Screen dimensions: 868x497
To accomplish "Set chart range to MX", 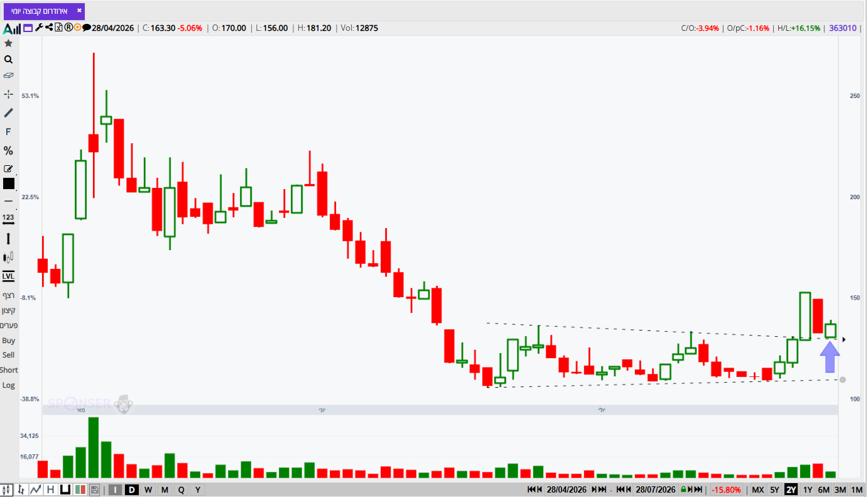I will (x=758, y=489).
